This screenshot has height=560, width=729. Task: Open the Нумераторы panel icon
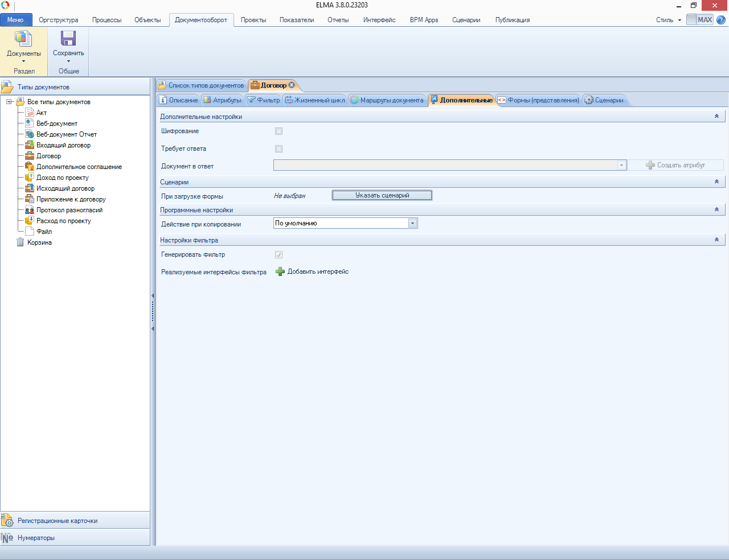(7, 538)
